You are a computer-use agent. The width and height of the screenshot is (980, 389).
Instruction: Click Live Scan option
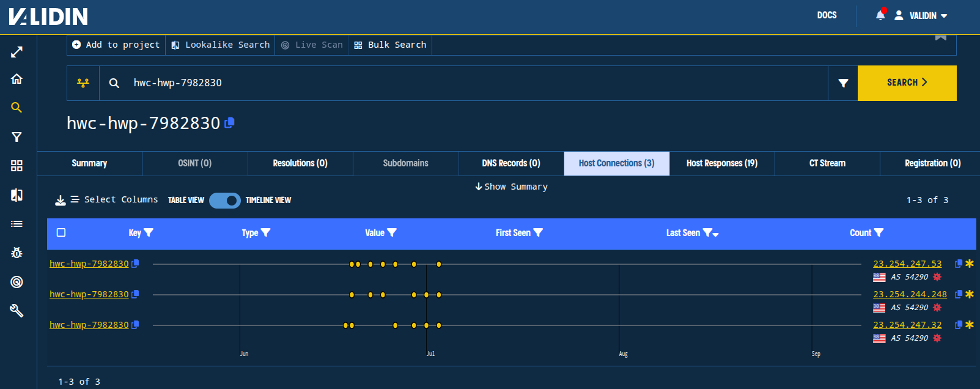tap(312, 45)
